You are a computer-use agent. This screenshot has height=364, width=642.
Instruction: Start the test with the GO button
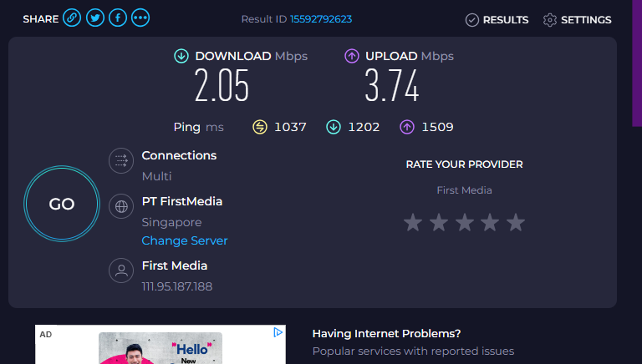point(62,204)
